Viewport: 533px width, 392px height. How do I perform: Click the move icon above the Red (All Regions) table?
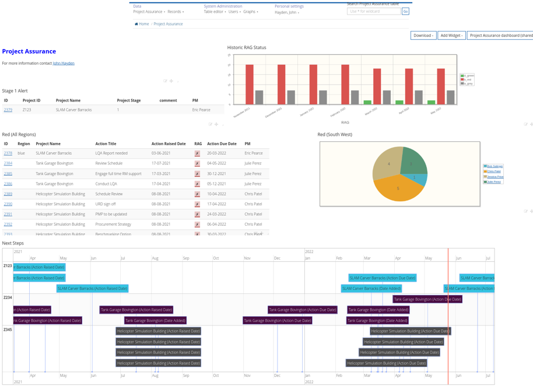(216, 124)
